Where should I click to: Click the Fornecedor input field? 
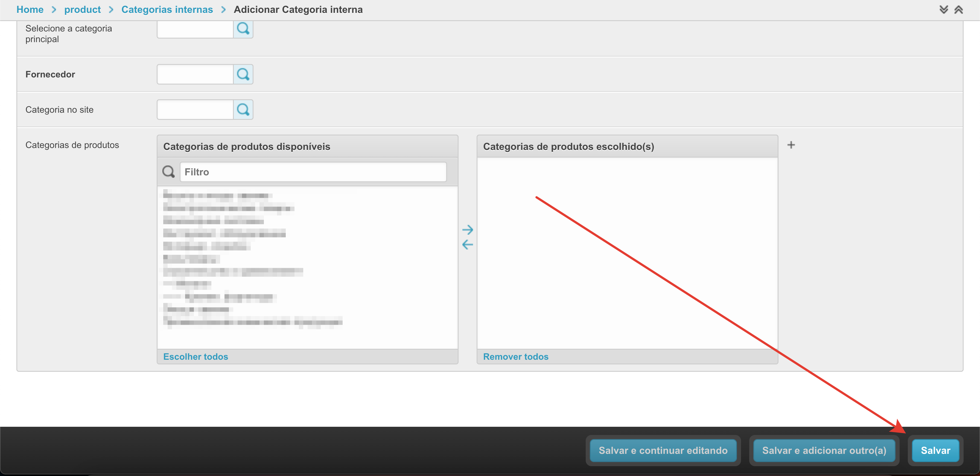point(195,74)
